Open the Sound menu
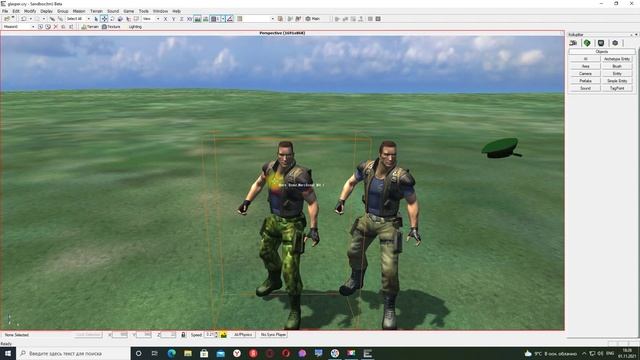The height and width of the screenshot is (360, 640). coord(113,11)
